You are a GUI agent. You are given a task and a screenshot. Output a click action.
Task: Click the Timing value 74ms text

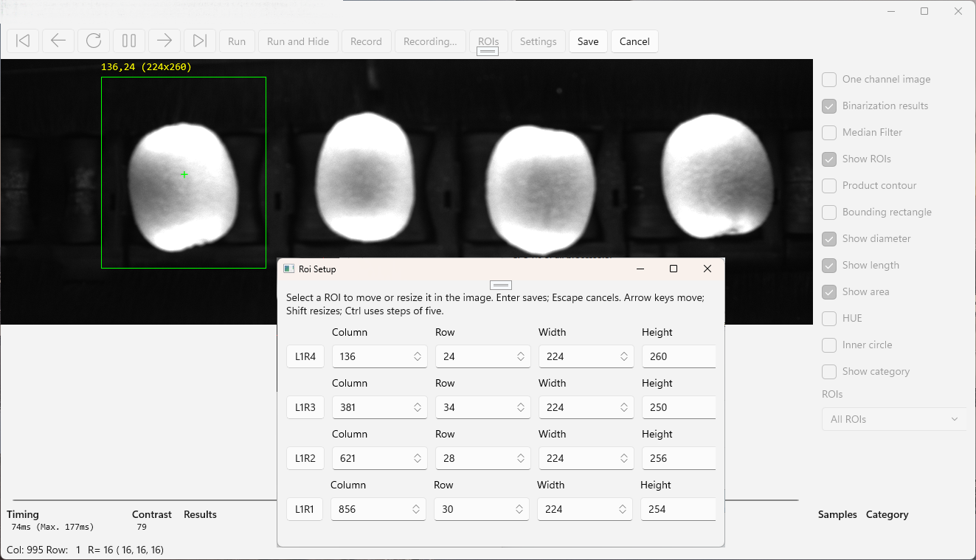pyautogui.click(x=53, y=528)
